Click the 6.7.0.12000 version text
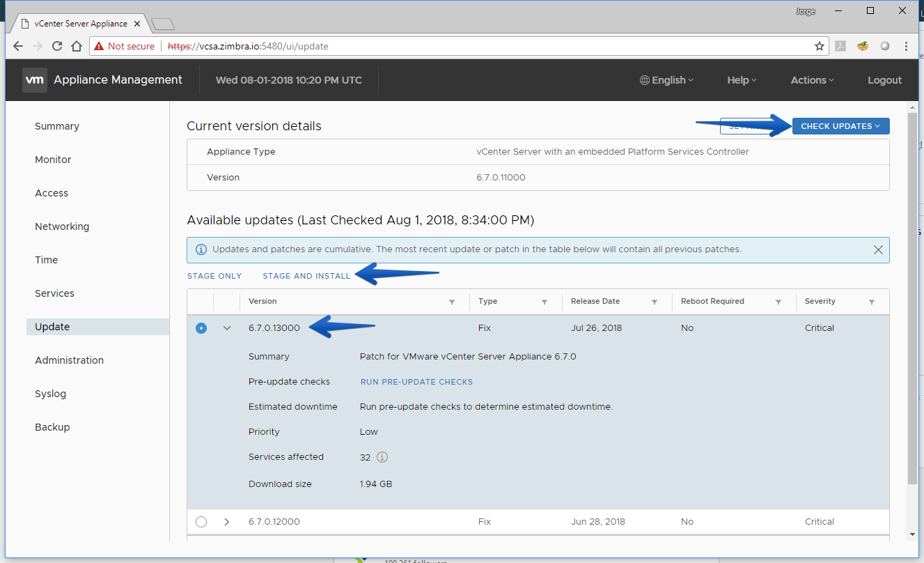Image resolution: width=924 pixels, height=563 pixels. (274, 521)
